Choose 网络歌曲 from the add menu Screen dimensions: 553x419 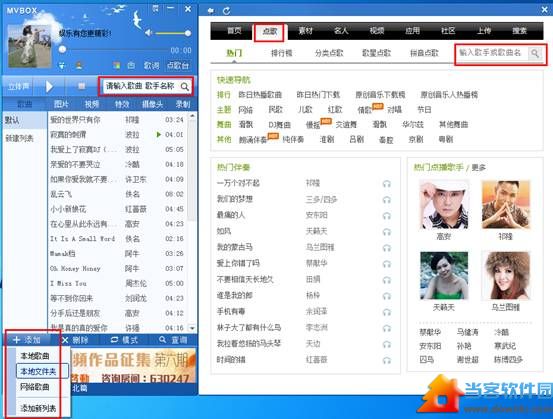click(x=35, y=387)
